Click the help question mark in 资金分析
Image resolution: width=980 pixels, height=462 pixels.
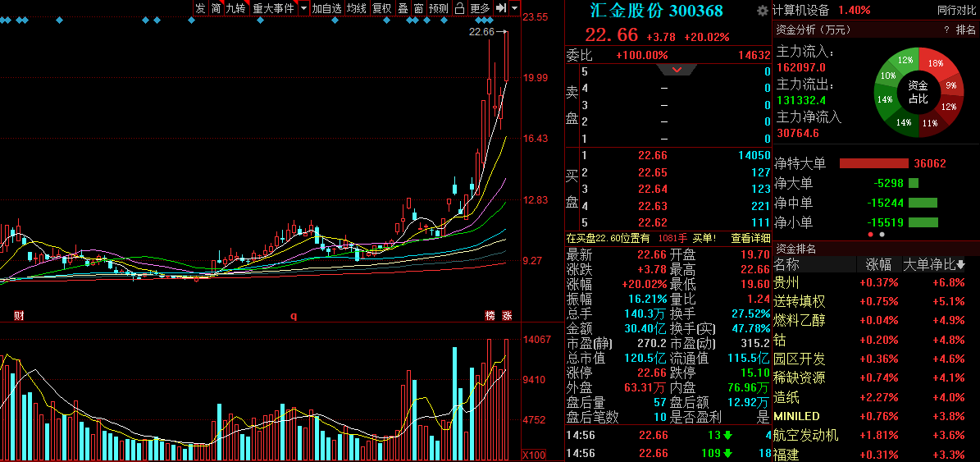947,30
